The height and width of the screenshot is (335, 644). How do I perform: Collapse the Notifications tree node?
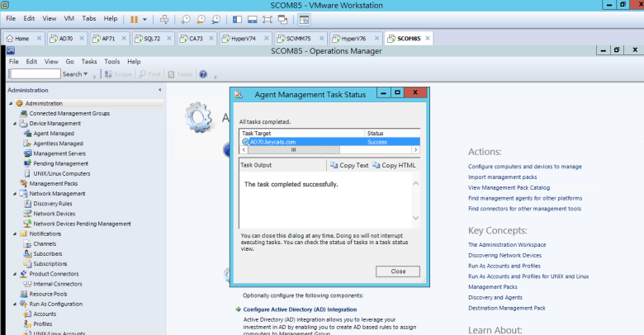[15, 234]
